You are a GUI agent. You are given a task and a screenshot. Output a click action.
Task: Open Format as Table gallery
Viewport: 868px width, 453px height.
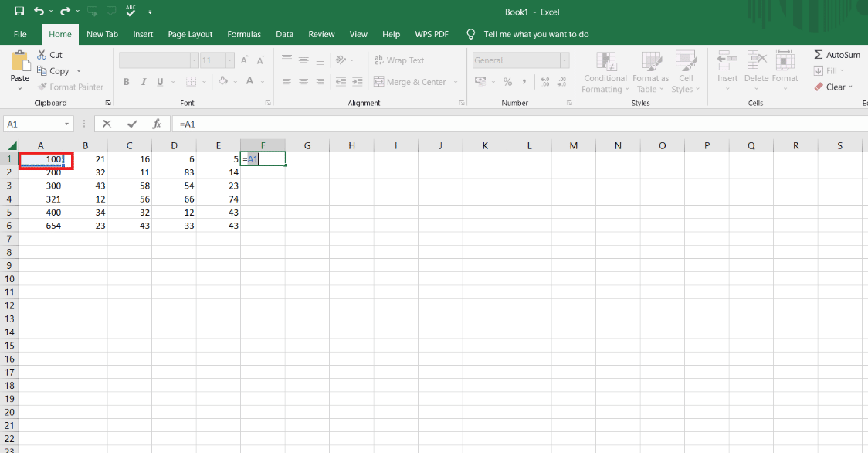[651, 72]
